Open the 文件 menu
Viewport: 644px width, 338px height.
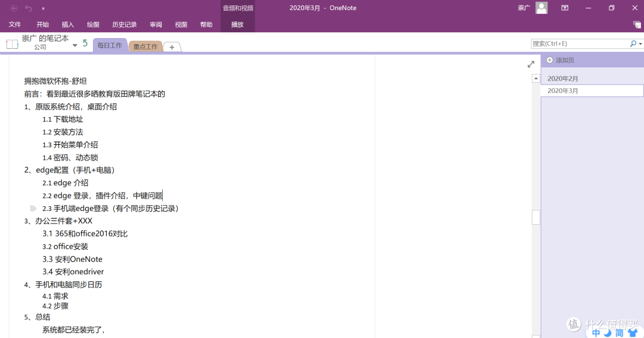click(15, 24)
